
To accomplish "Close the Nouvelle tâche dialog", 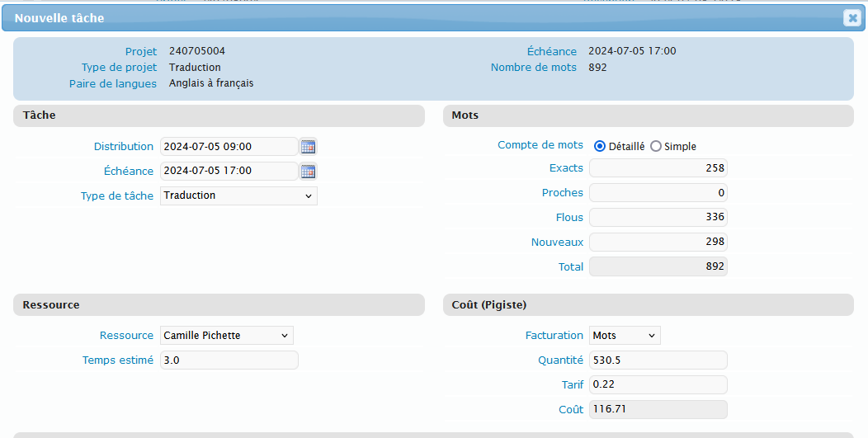I will click(851, 18).
